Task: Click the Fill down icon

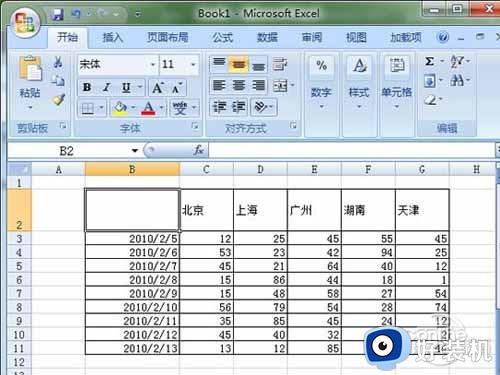Action: pos(429,81)
